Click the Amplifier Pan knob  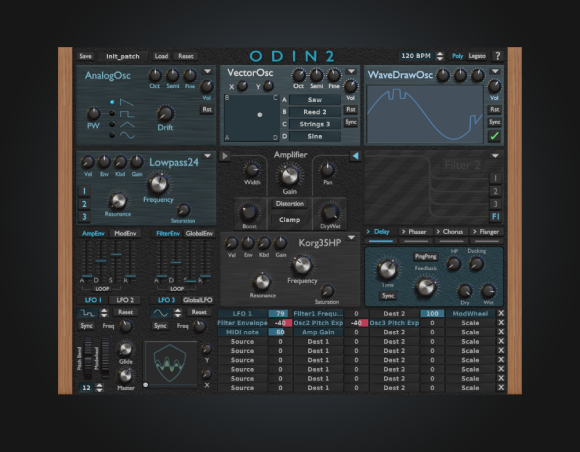327,170
